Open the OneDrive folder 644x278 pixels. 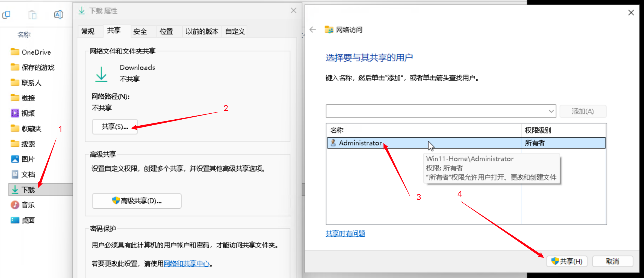[36, 52]
